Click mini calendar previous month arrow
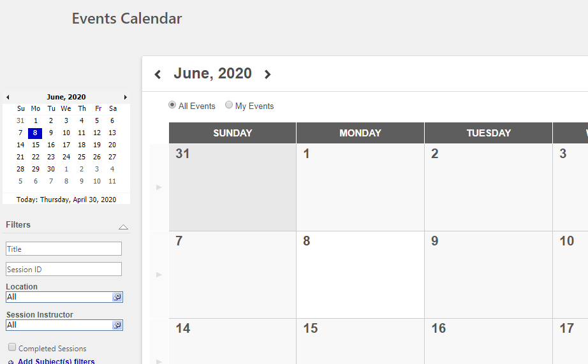This screenshot has height=364, width=588. (8, 98)
